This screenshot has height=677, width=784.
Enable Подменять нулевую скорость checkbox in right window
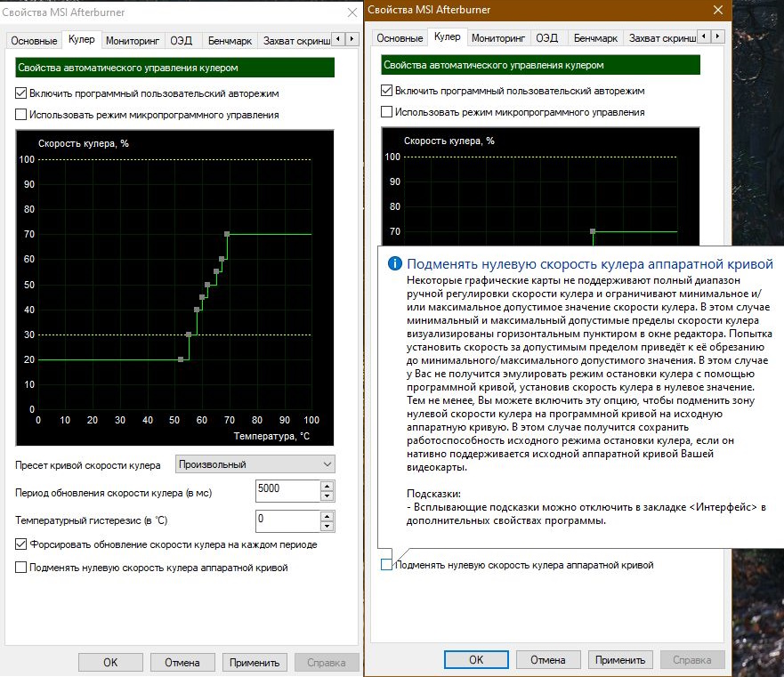tap(386, 565)
